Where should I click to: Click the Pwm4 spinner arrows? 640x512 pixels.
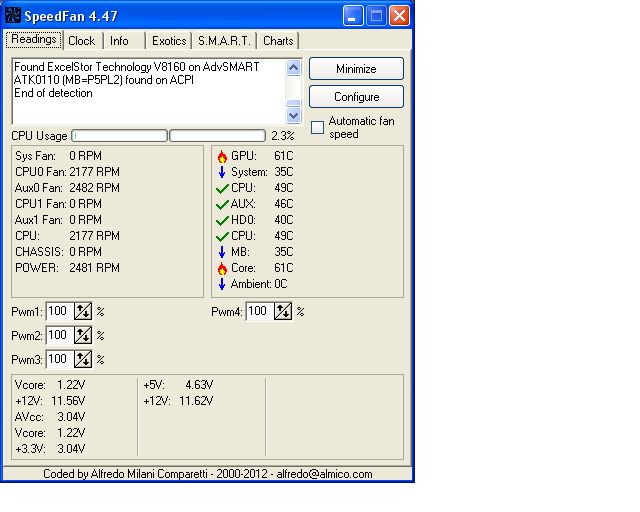pos(283,312)
